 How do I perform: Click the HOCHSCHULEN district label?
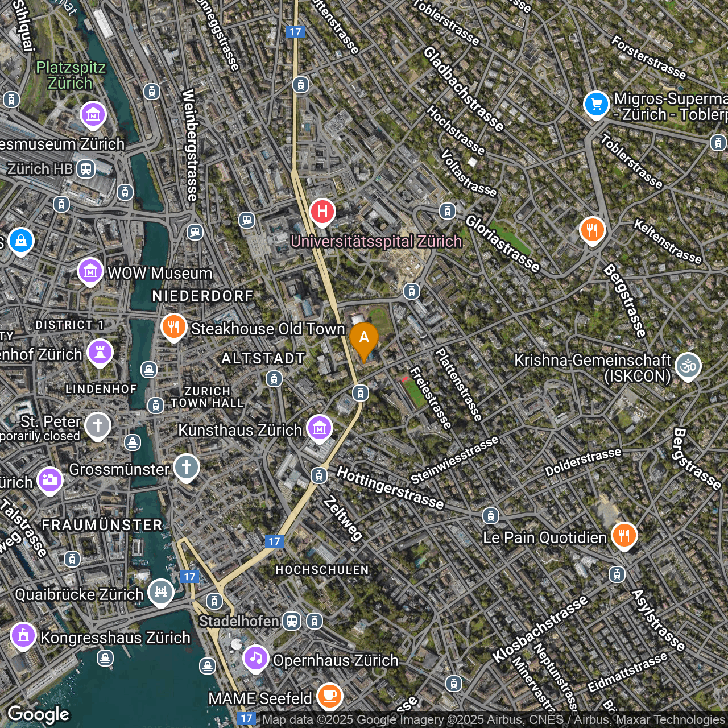pos(322,570)
